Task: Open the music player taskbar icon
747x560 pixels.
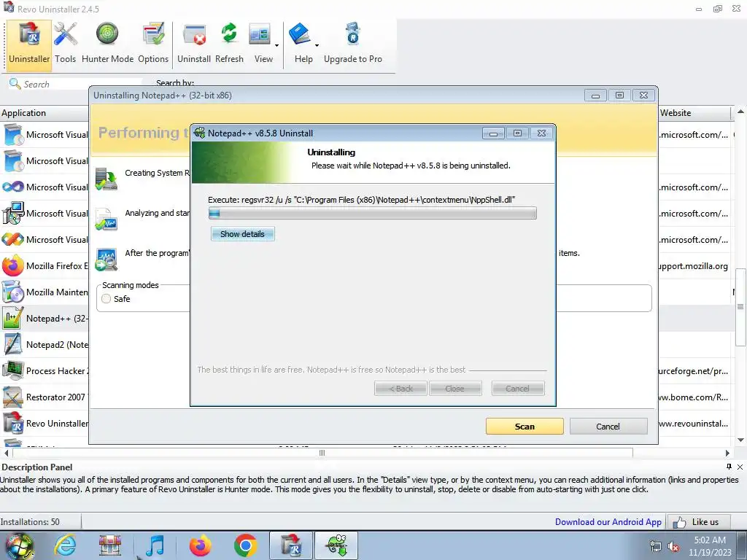Action: [155, 545]
